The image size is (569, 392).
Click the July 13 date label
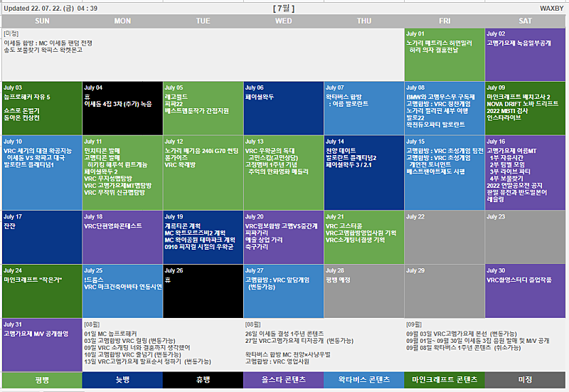(x=255, y=142)
